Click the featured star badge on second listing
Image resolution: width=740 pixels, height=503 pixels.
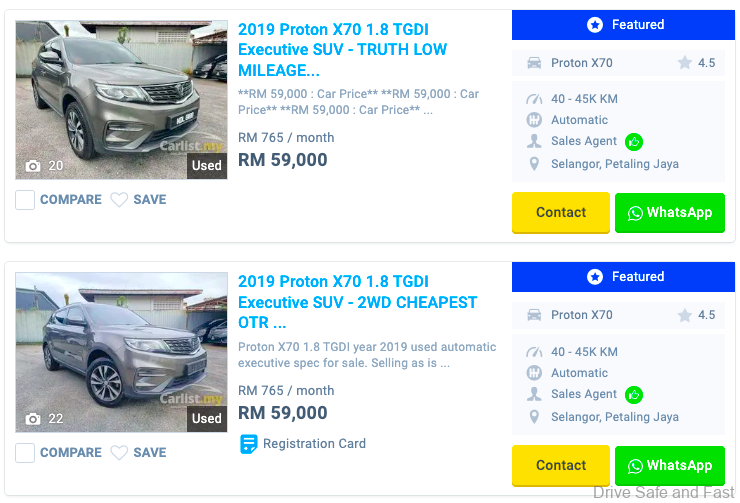pyautogui.click(x=595, y=277)
